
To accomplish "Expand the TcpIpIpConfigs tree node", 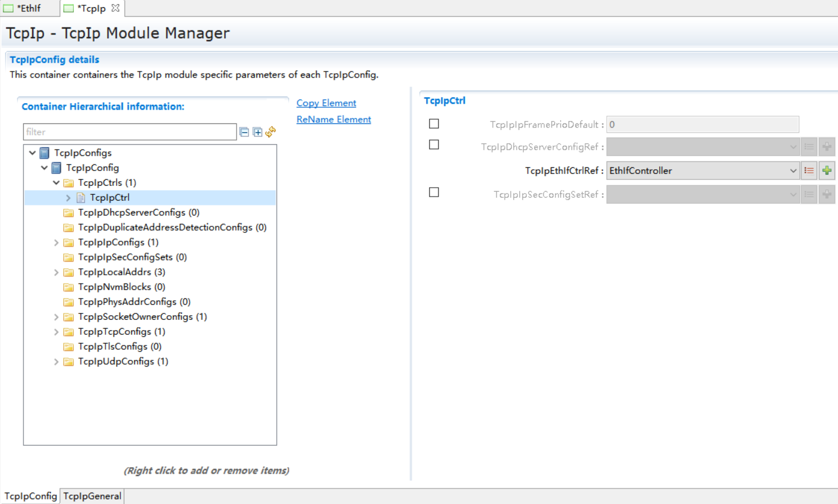I will (56, 242).
